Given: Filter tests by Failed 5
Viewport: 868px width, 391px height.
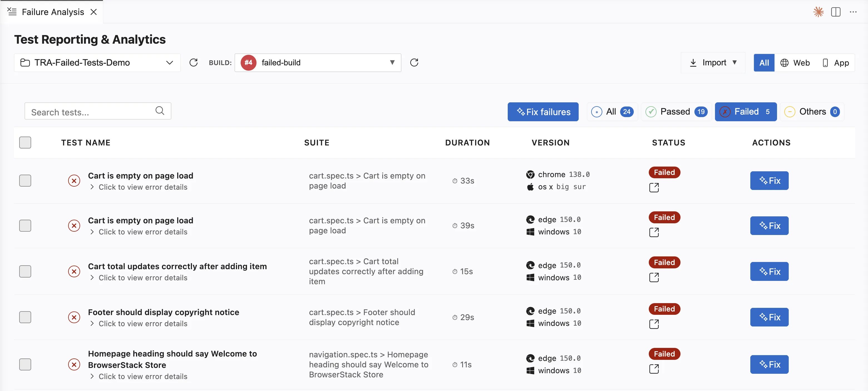Looking at the screenshot, I should (x=746, y=112).
